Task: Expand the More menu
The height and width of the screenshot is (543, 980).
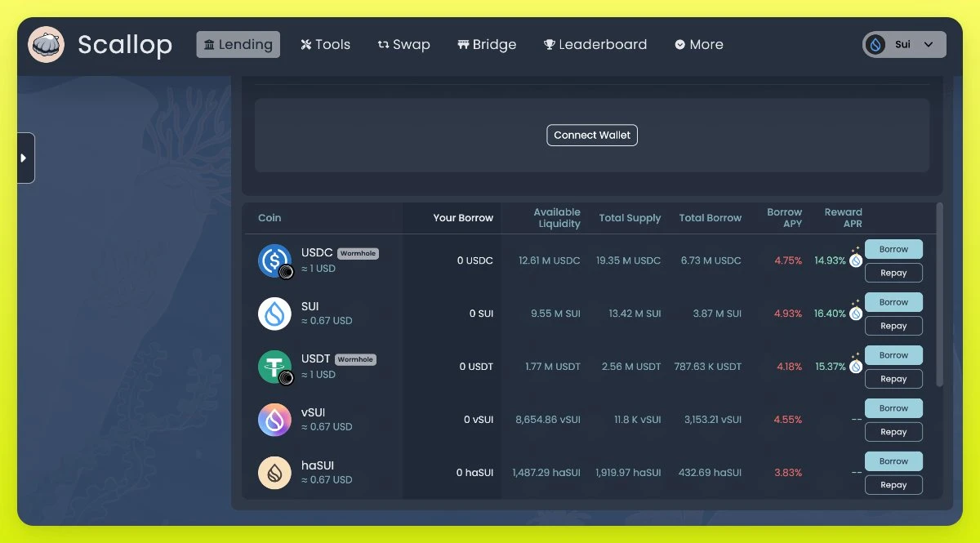Action: 699,45
